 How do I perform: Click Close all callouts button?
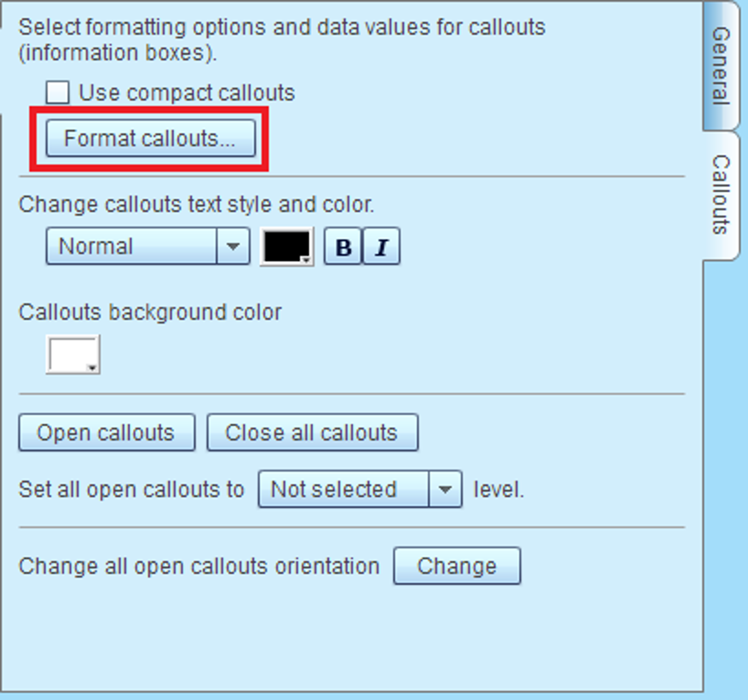312,432
